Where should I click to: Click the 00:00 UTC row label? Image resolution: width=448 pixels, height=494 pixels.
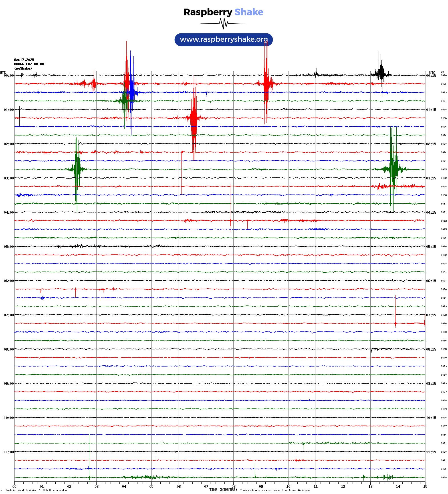coord(9,76)
